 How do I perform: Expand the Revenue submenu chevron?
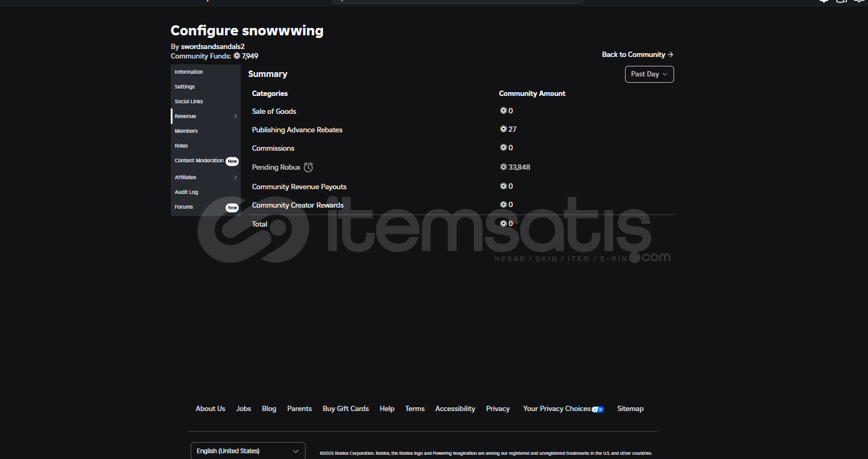(x=236, y=116)
